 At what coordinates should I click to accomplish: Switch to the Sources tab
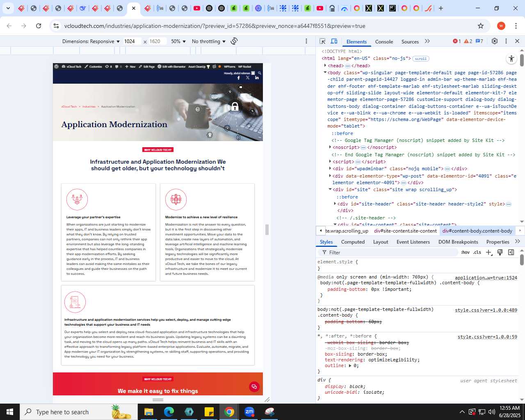(410, 41)
